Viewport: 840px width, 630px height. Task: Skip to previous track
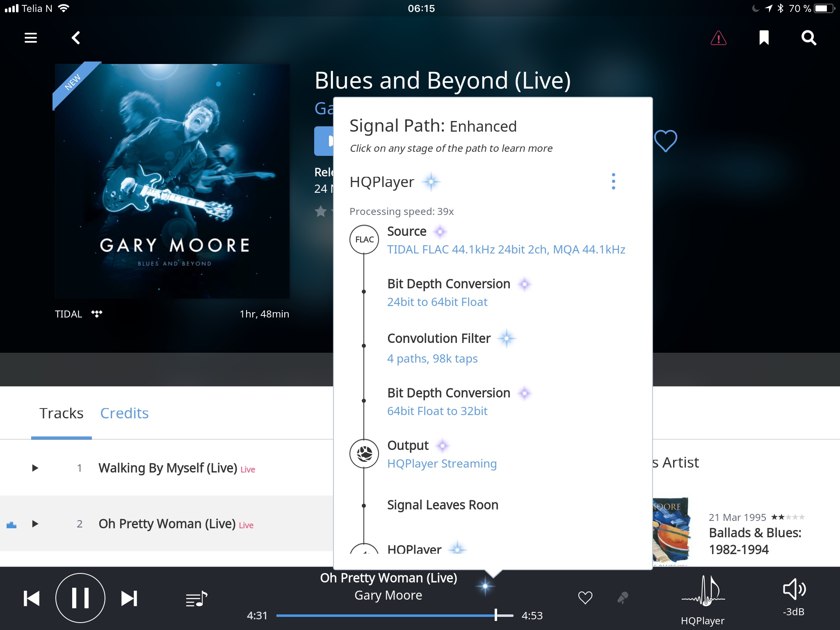(x=32, y=598)
